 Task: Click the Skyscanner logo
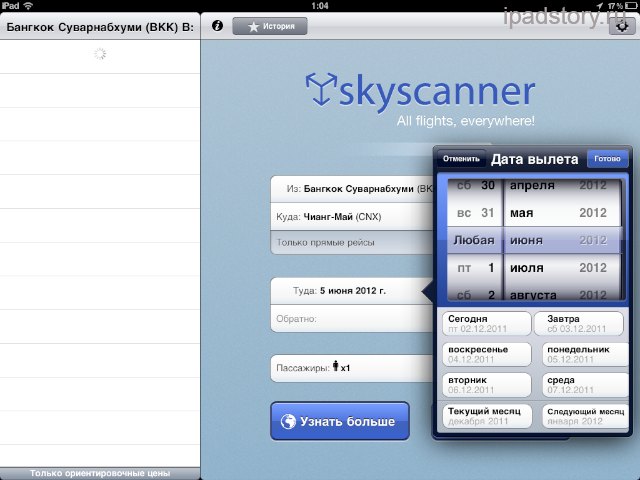point(420,92)
